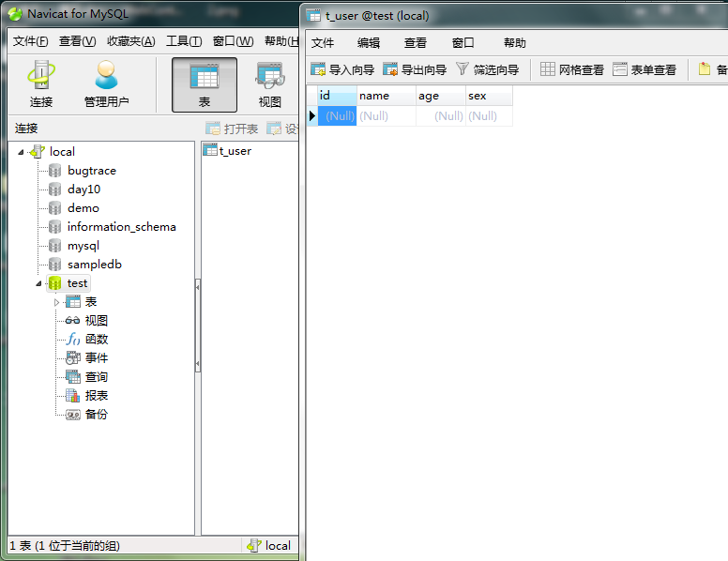Open 文件(F) menu in Navicat

coord(31,41)
